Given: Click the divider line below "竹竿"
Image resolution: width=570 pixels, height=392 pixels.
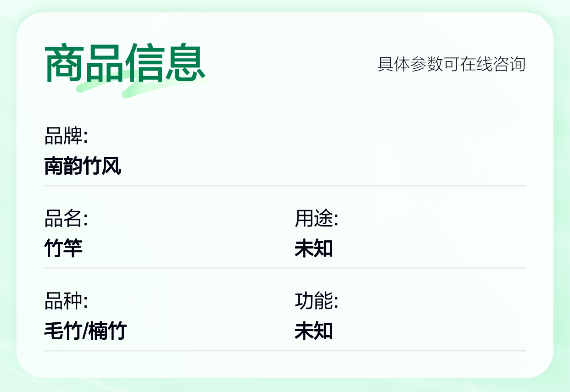Looking at the screenshot, I should click(x=285, y=268).
